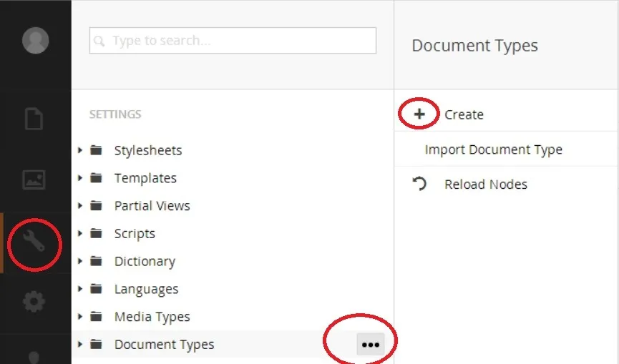
Task: Choose Import Document Type menu entry
Action: click(x=493, y=149)
